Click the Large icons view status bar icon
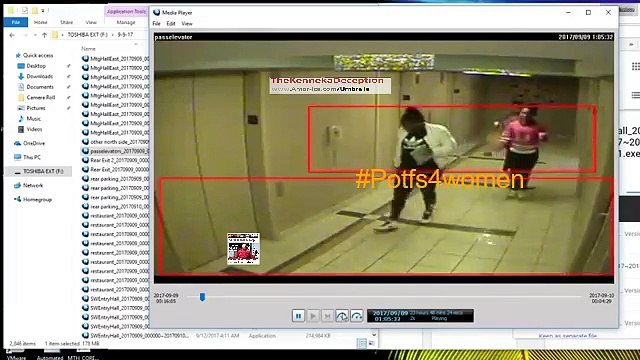 pos(372,343)
